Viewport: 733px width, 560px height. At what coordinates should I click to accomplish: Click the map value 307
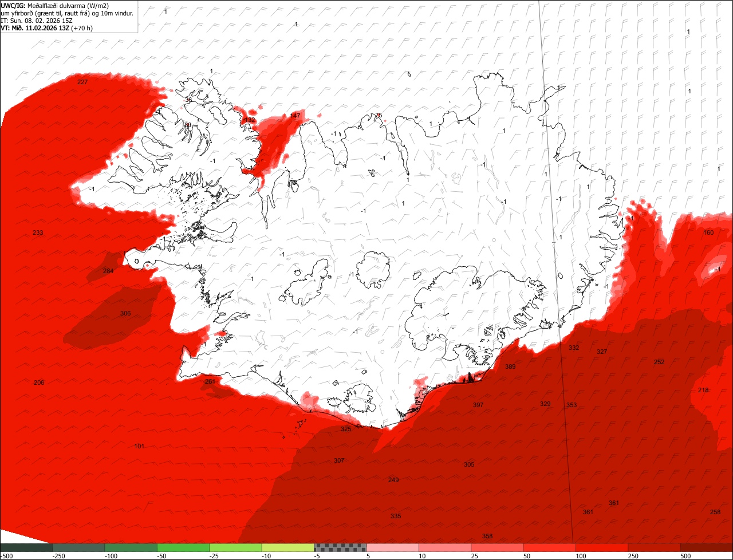pos(339,460)
